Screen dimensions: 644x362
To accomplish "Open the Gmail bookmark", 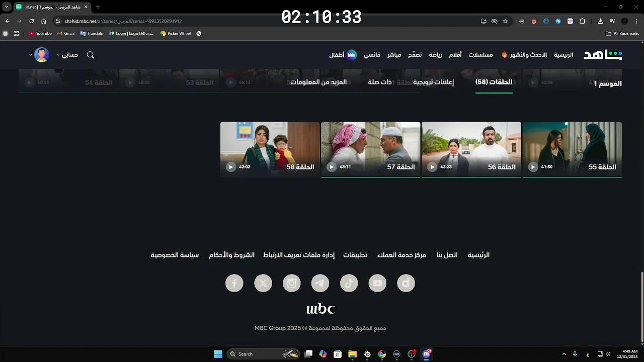I will click(66, 34).
